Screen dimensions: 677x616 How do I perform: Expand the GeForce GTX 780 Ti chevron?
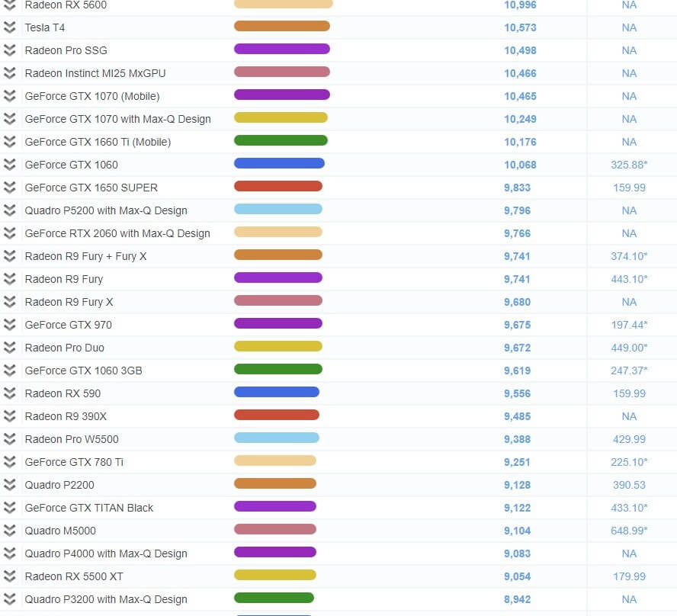(9, 462)
